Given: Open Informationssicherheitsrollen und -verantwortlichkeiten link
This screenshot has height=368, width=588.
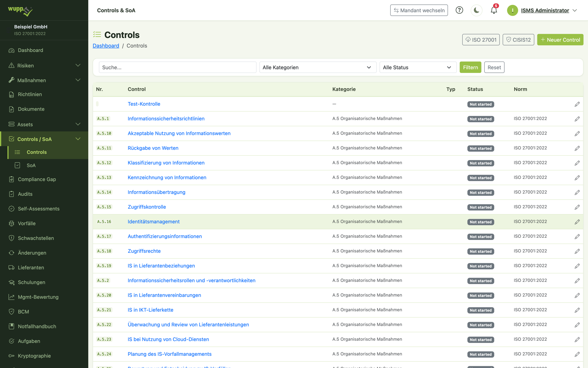Looking at the screenshot, I should pos(191,281).
